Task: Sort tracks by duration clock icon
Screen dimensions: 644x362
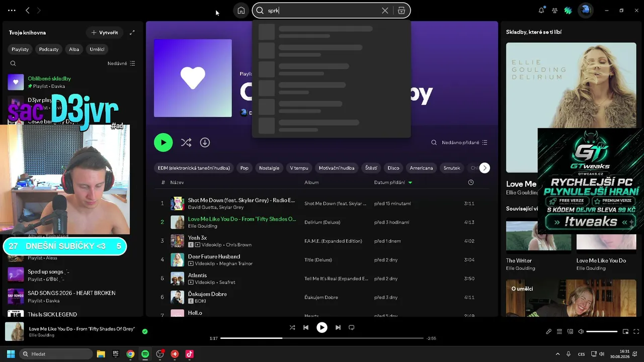Action: [471, 183]
